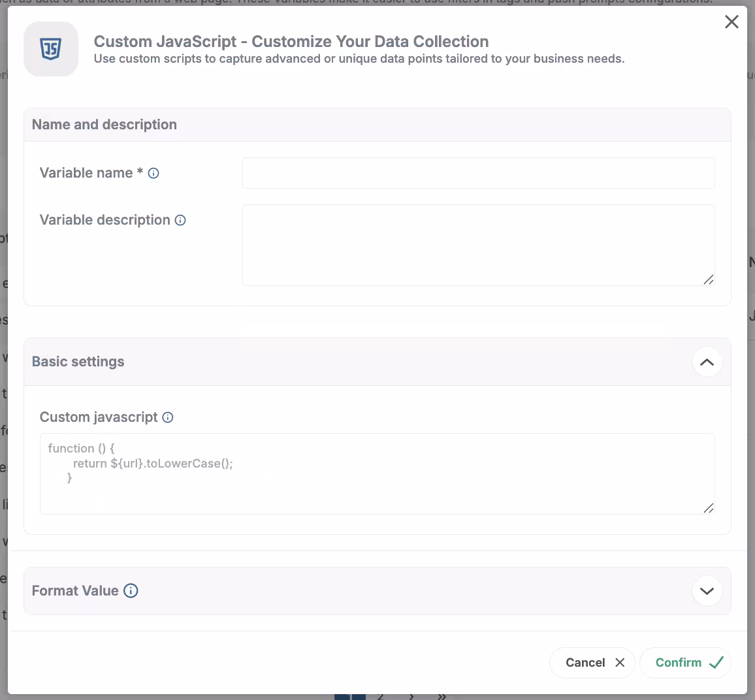The width and height of the screenshot is (755, 700).
Task: Open the Variable description info tooltip icon
Action: 180,221
